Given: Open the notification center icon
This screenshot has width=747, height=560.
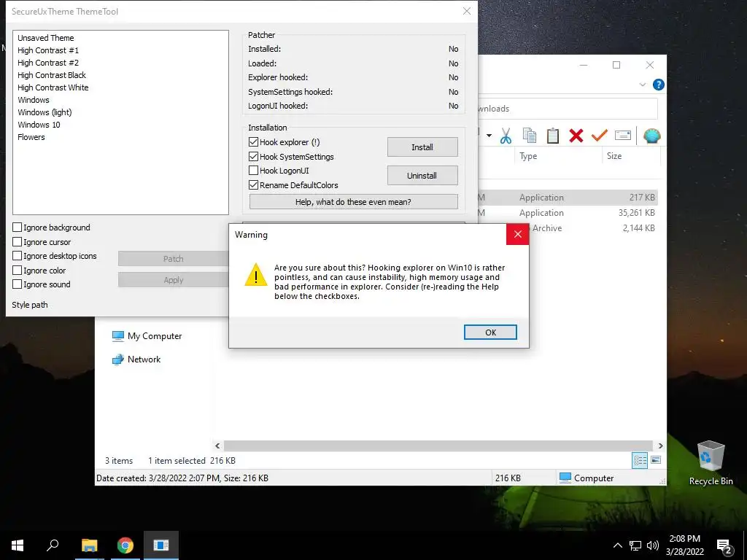Looking at the screenshot, I should pos(724,546).
